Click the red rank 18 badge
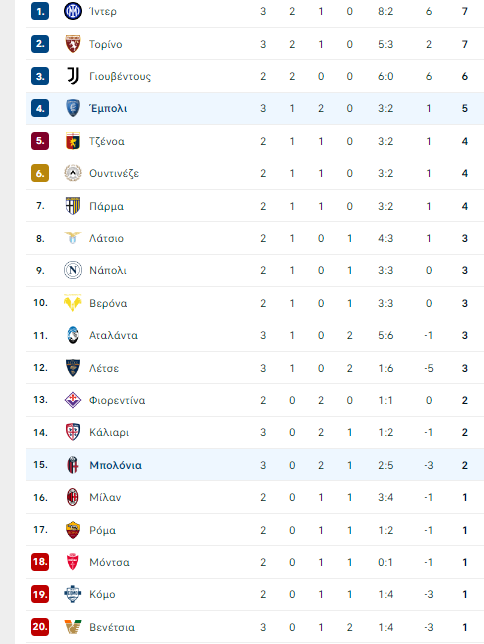The image size is (484, 644). click(x=40, y=562)
